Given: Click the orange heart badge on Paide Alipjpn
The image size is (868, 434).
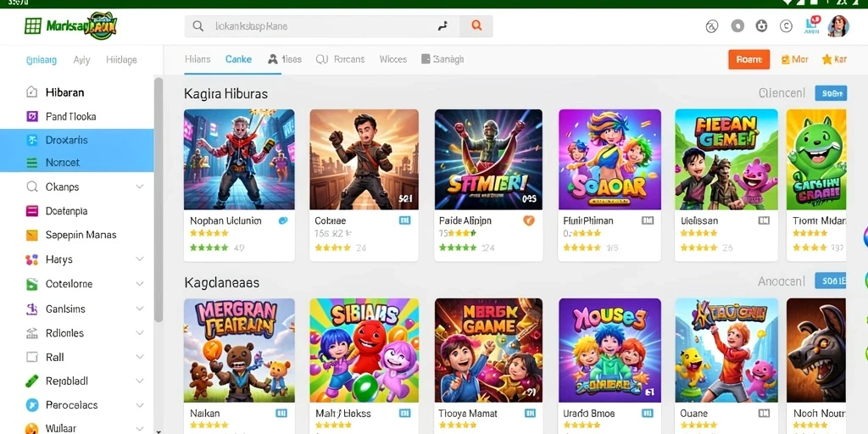Looking at the screenshot, I should (529, 220).
